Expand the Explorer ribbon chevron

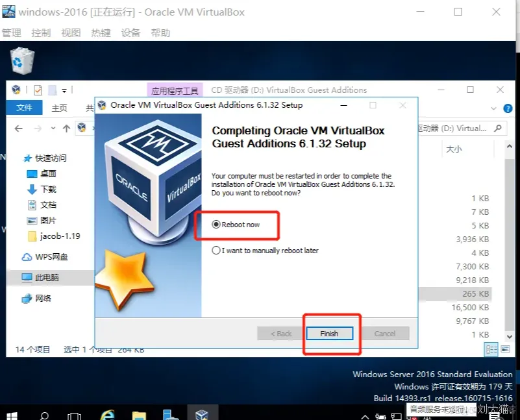[493, 108]
